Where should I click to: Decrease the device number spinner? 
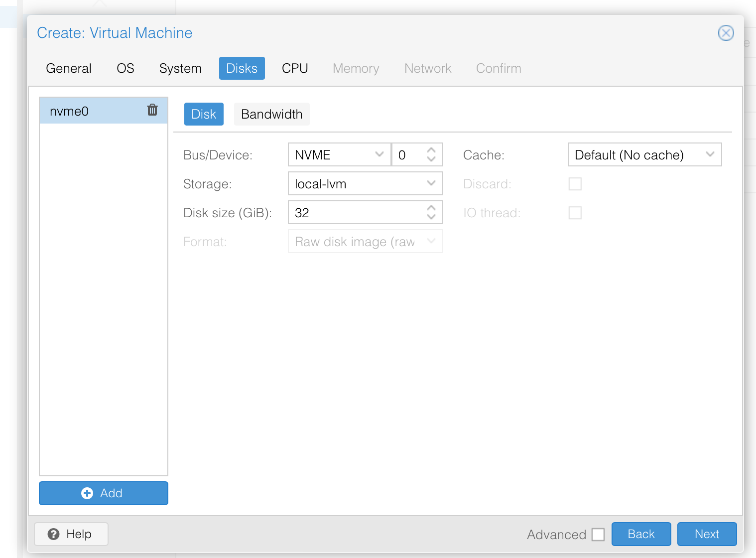click(x=431, y=159)
